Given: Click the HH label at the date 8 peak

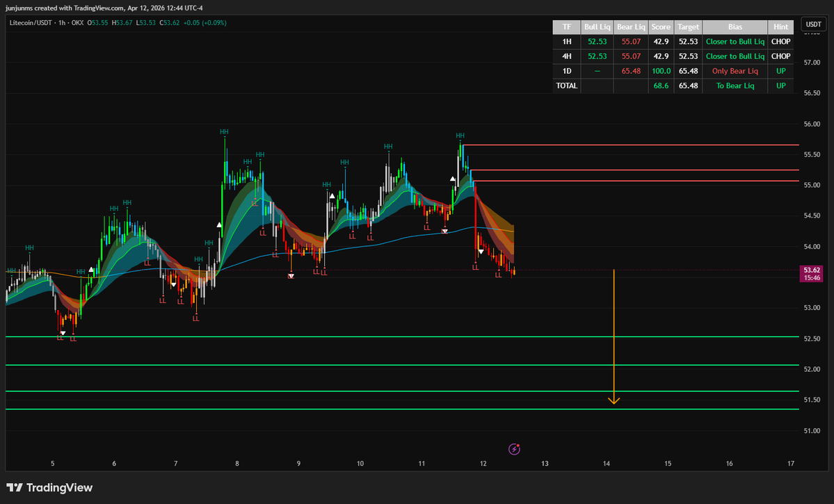Looking at the screenshot, I should [x=224, y=131].
